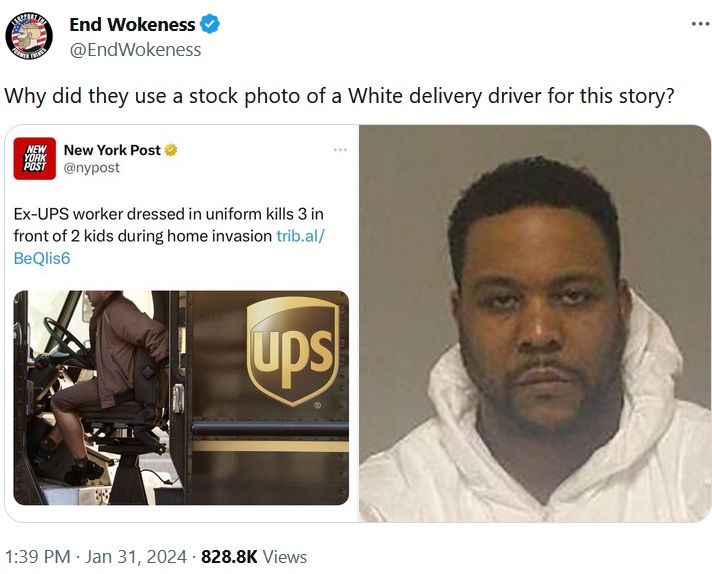This screenshot has width=712, height=574.
Task: Open the tweet's three-dot more menu
Action: pyautogui.click(x=701, y=24)
